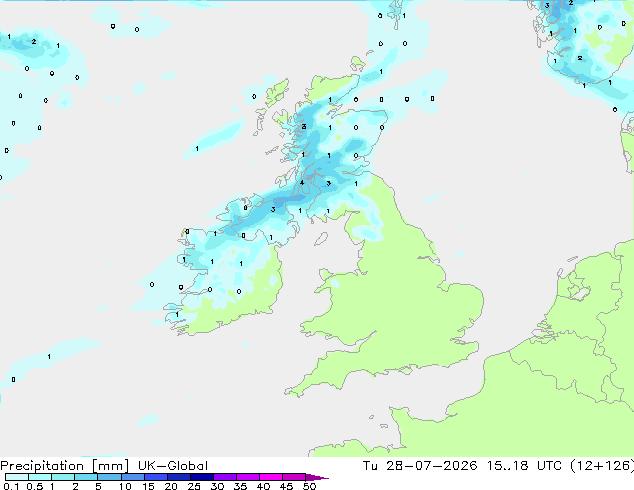Click the legend scale label 30
Viewport: 634px width, 490px height.
tap(217, 486)
